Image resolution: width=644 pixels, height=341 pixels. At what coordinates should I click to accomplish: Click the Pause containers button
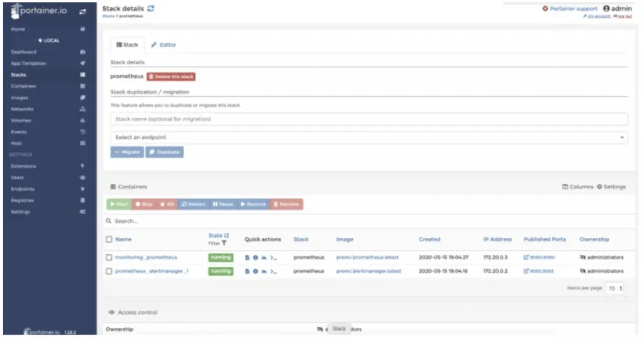click(x=223, y=204)
